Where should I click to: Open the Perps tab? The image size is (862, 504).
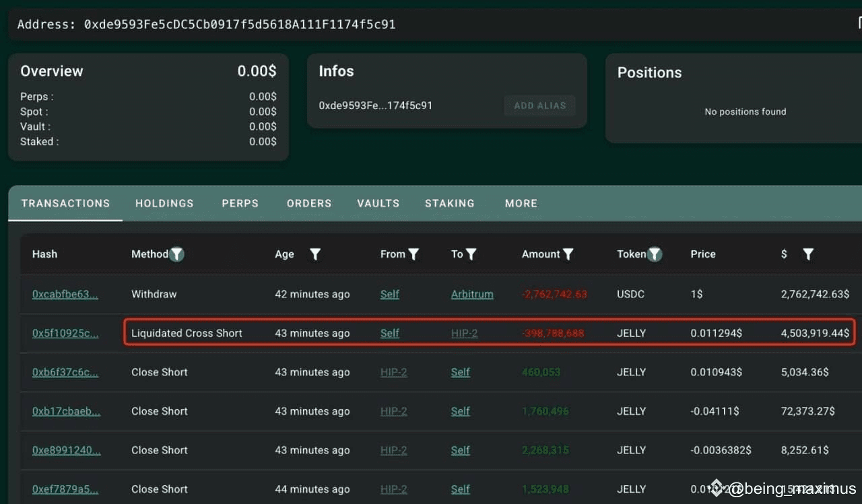pos(240,203)
